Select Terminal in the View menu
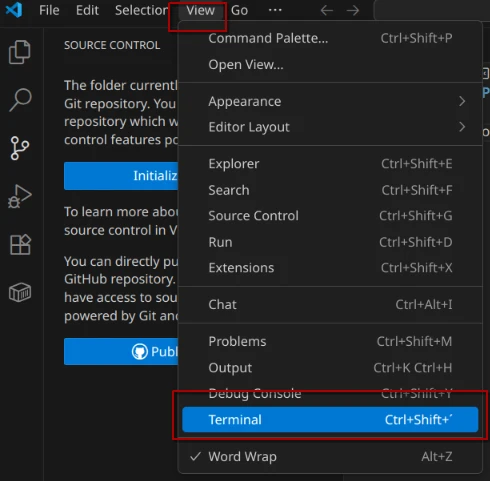 [x=330, y=420]
